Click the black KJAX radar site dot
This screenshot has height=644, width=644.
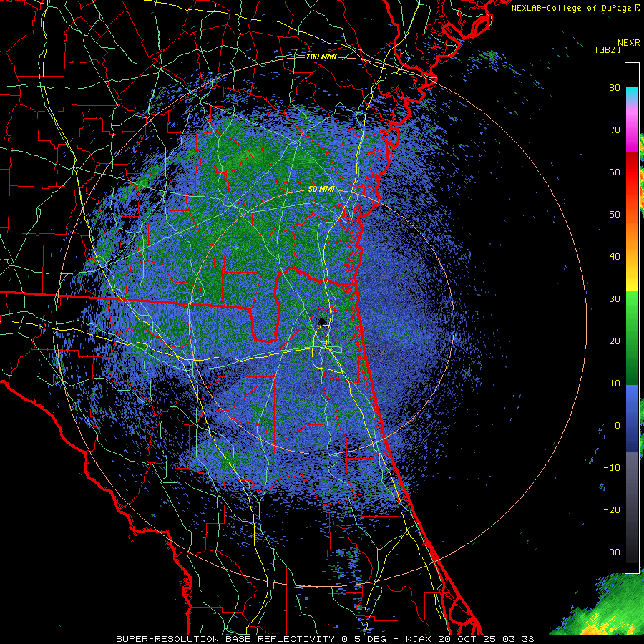click(323, 321)
